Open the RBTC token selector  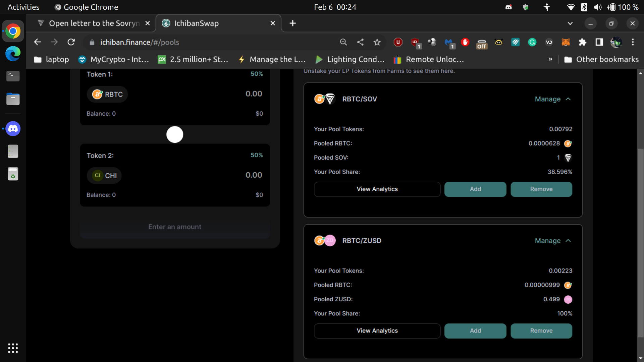click(107, 95)
